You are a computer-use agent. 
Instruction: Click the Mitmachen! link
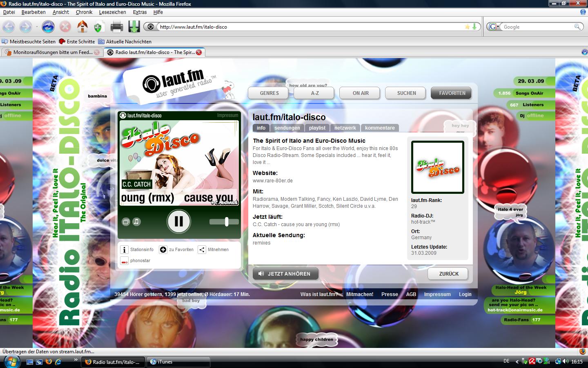[360, 294]
